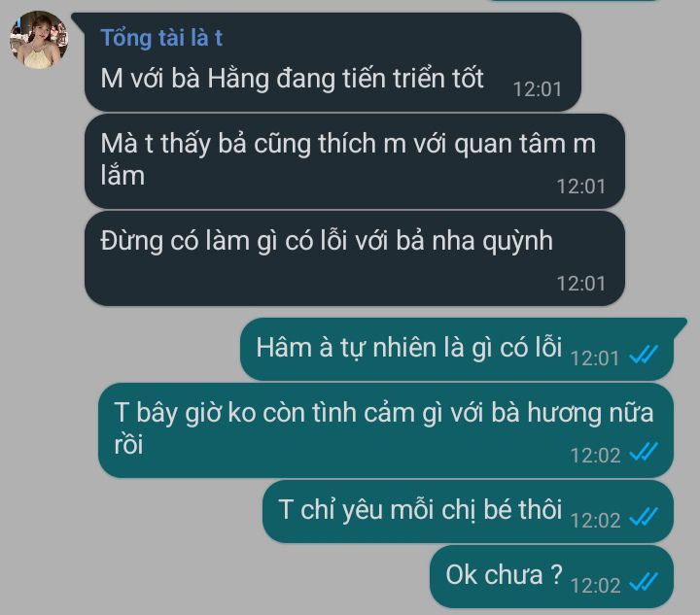700x615 pixels.
Task: Click 12:02 timestamp on "Ok chưa ?"
Action: click(595, 586)
